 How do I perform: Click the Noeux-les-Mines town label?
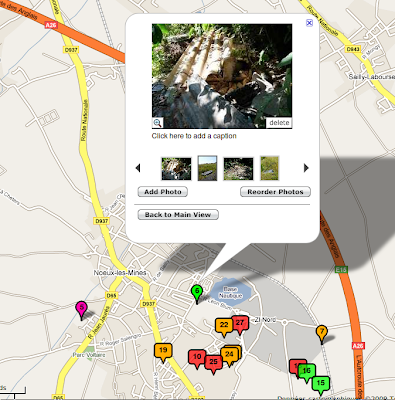(120, 273)
